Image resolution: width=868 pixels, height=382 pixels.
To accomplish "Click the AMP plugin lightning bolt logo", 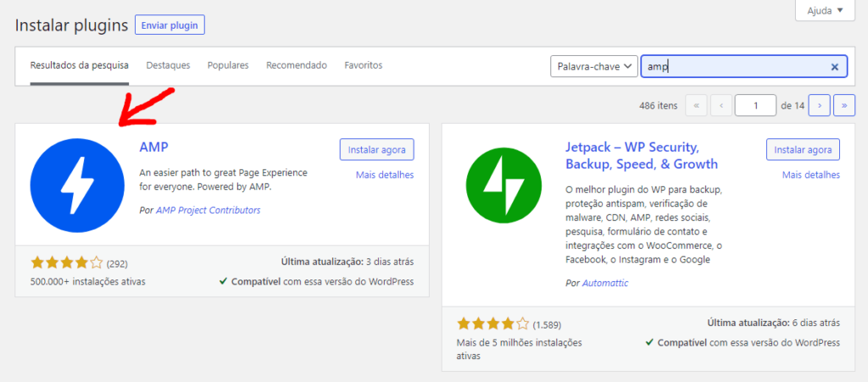I will tap(78, 187).
